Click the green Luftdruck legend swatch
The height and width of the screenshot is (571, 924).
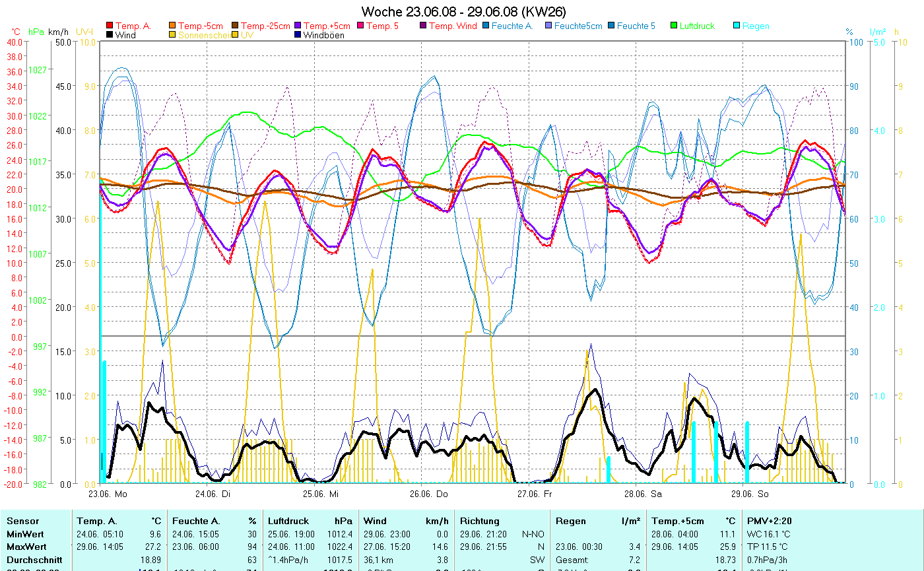click(674, 26)
